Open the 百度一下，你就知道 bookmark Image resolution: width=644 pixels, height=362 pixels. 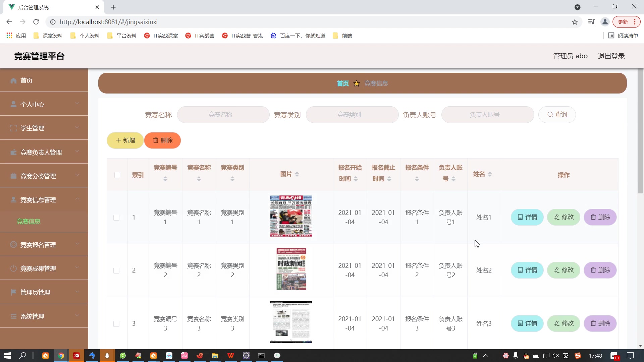(298, 36)
